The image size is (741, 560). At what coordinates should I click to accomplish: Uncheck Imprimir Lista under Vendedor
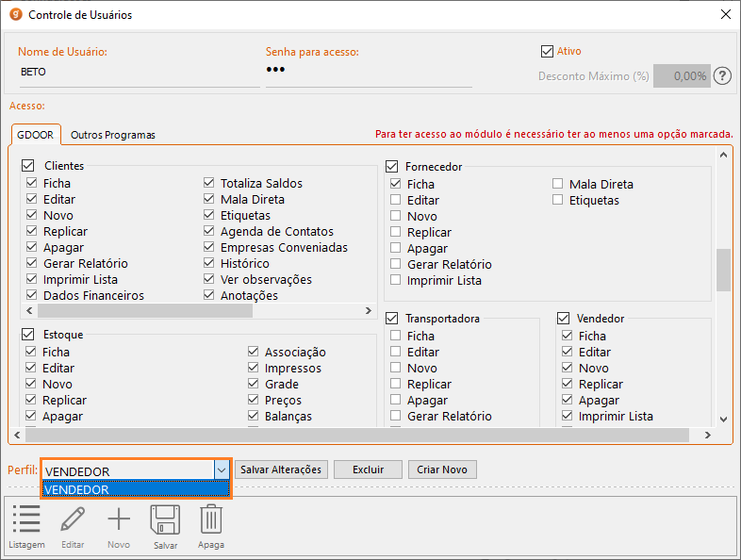pyautogui.click(x=568, y=416)
